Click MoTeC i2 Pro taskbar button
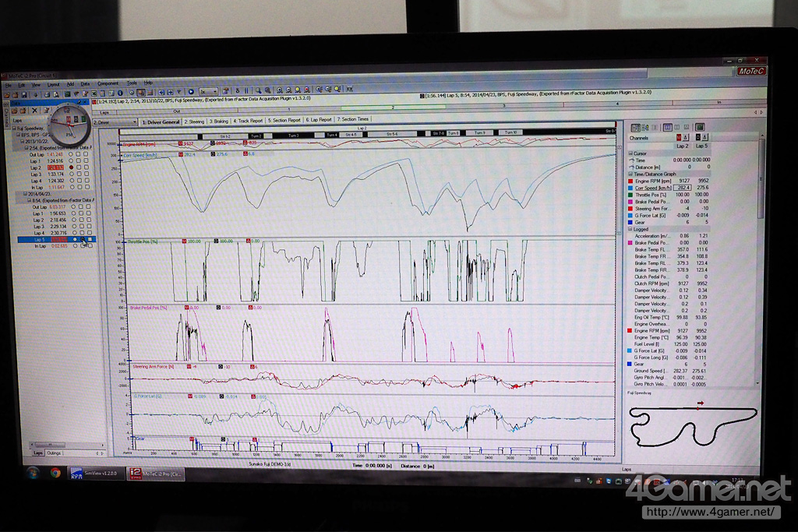 156,474
